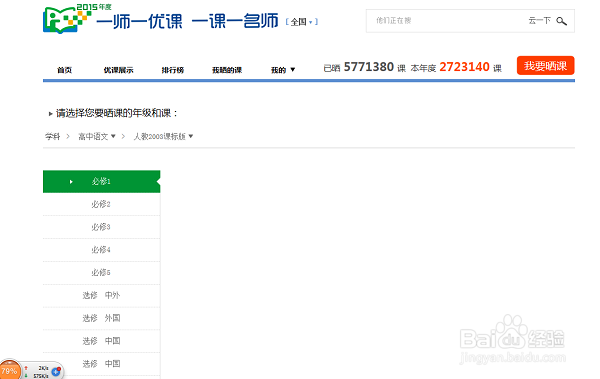Click the red 2723140 yearly count

[x=464, y=67]
